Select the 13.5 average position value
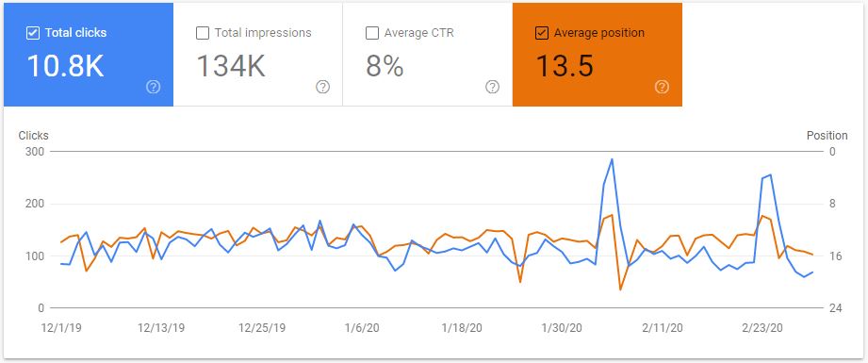The width and height of the screenshot is (868, 363). (565, 65)
